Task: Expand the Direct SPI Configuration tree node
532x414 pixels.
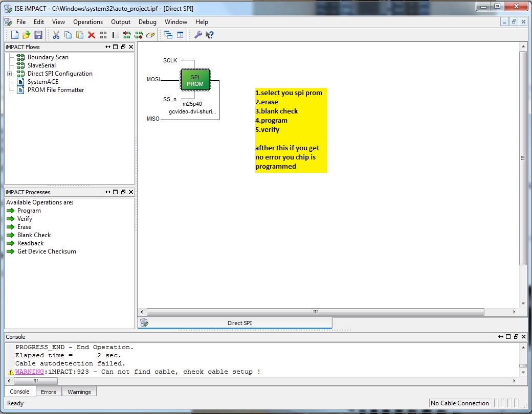Action: point(10,74)
